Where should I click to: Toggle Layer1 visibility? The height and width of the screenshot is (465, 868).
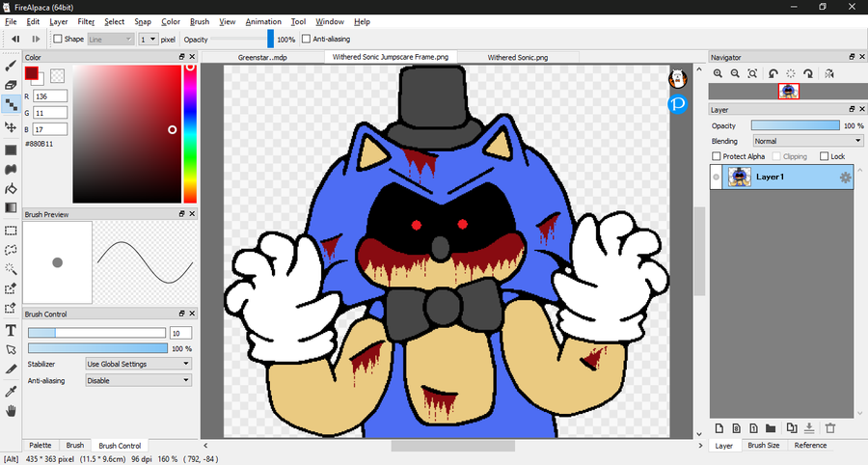(716, 178)
